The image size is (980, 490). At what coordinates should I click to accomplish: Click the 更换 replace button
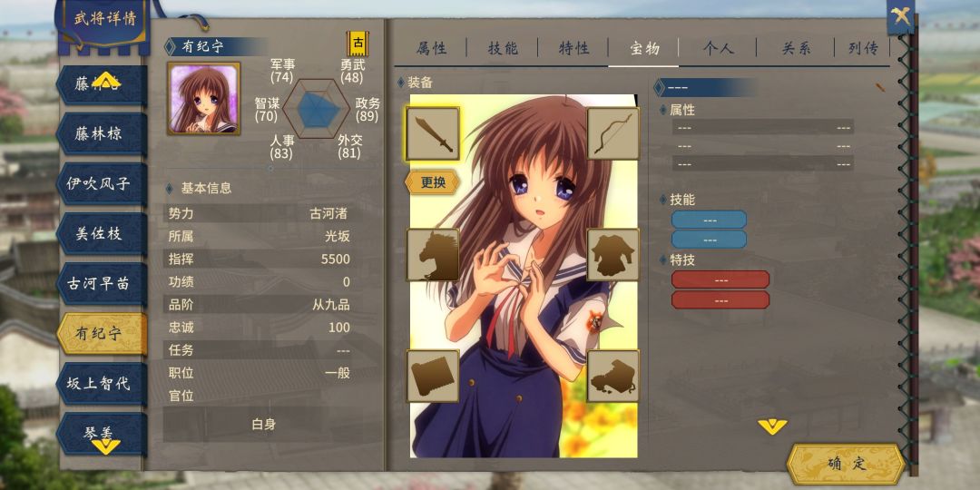433,182
